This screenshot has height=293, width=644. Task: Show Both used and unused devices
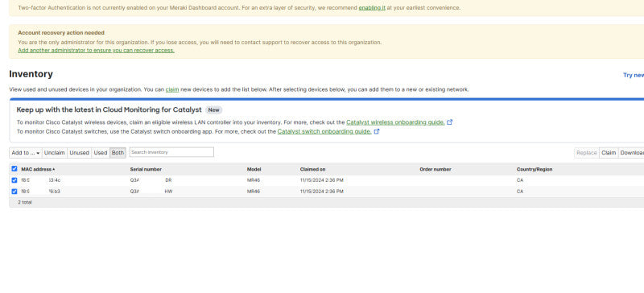118,152
